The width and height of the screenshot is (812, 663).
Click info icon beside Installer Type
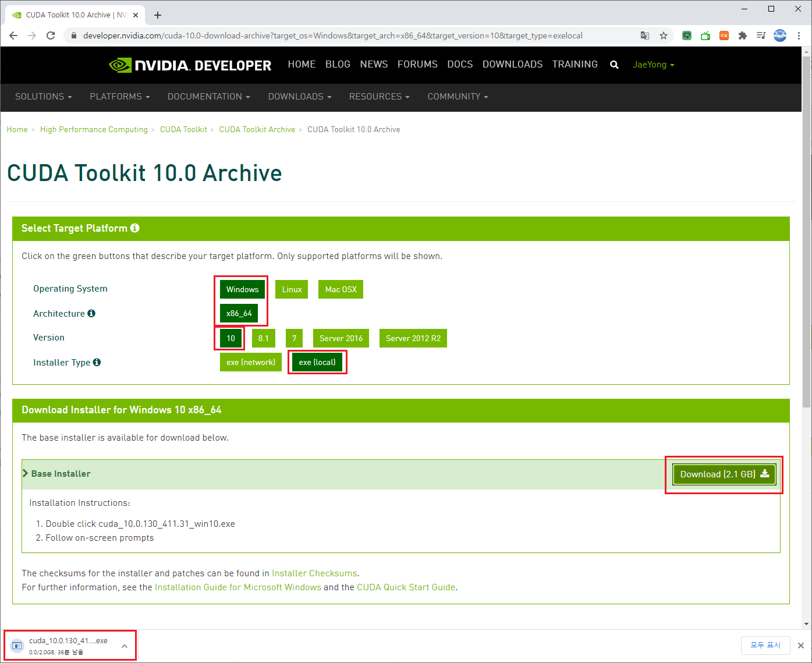tap(97, 362)
